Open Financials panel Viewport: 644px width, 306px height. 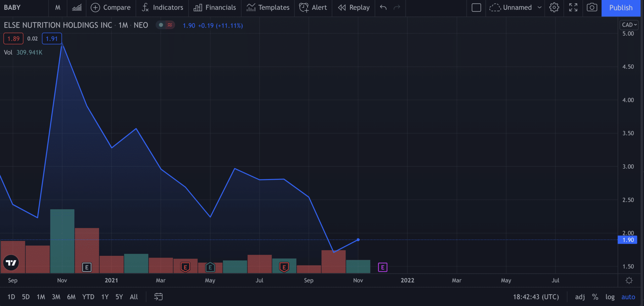(x=215, y=8)
